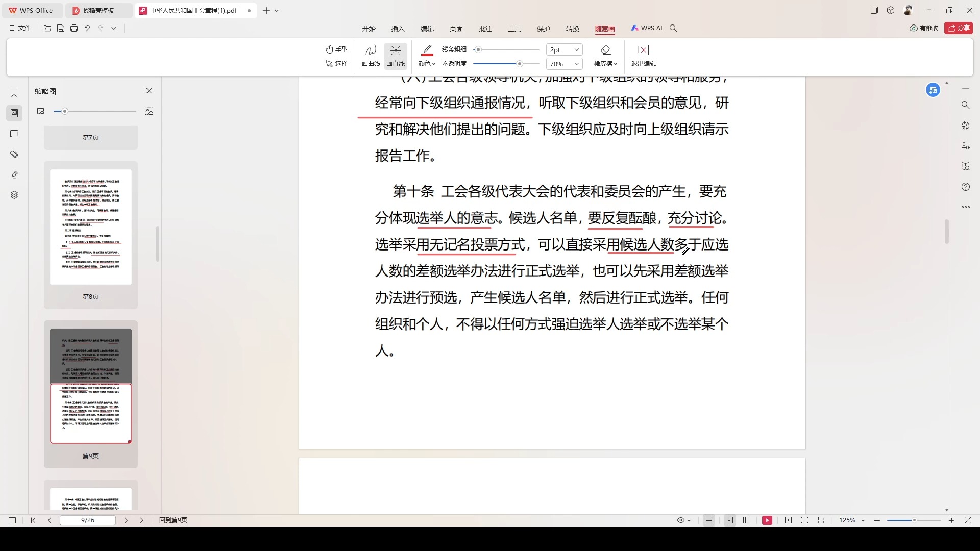Exit edit mode (退出编辑)

coord(643,56)
